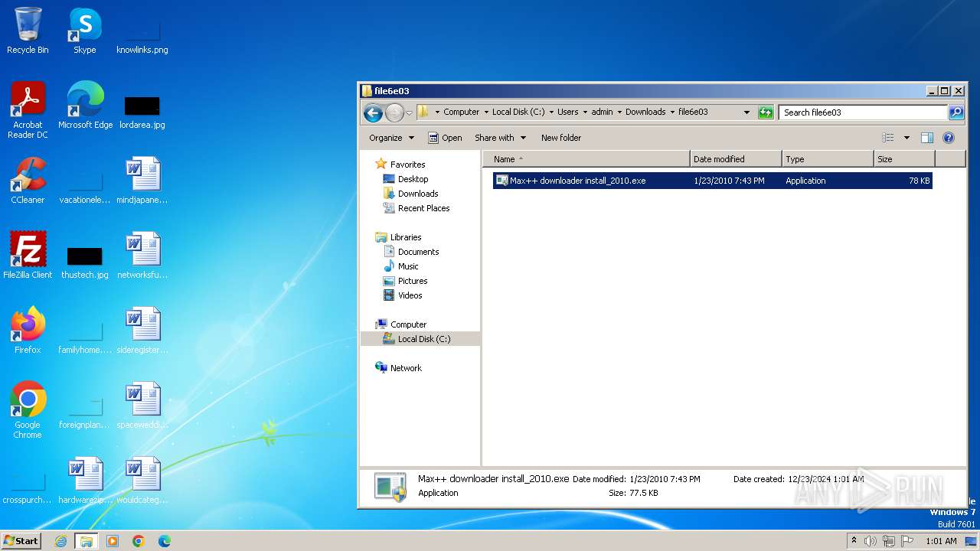Image resolution: width=980 pixels, height=551 pixels.
Task: Click the Open toolbar button
Action: (x=445, y=138)
